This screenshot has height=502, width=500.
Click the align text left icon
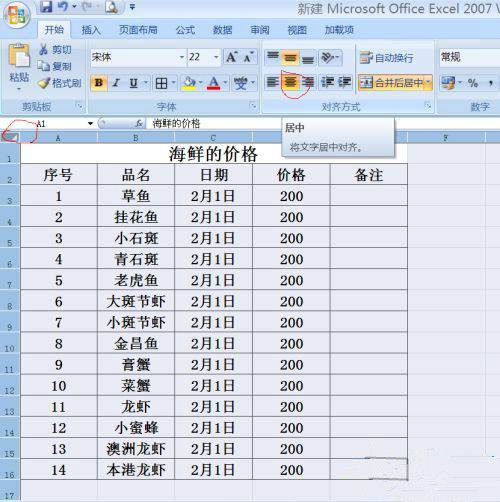[273, 82]
